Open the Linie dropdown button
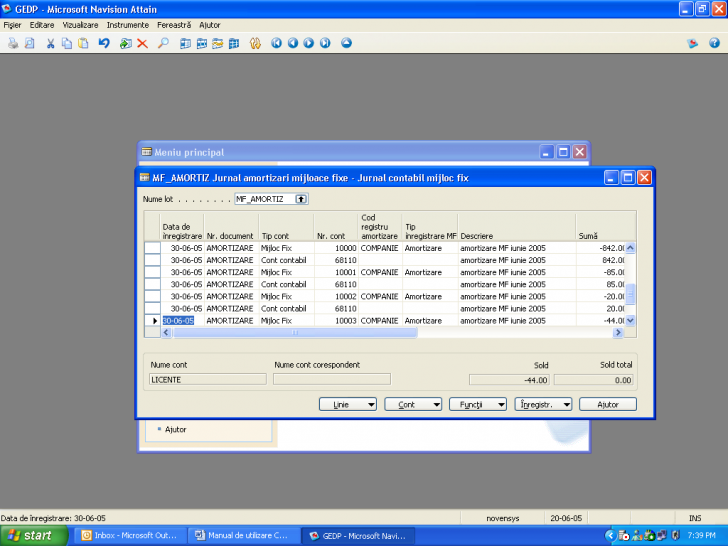This screenshot has width=728, height=546. [348, 404]
